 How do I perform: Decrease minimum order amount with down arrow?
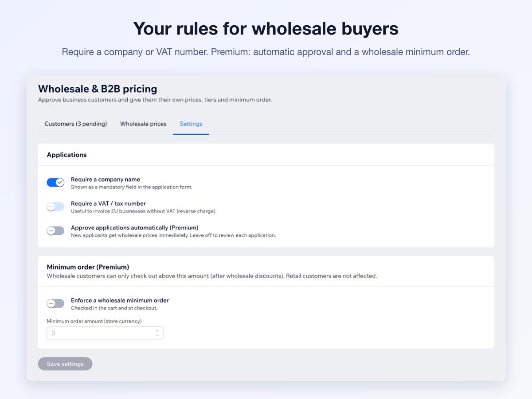(x=157, y=336)
